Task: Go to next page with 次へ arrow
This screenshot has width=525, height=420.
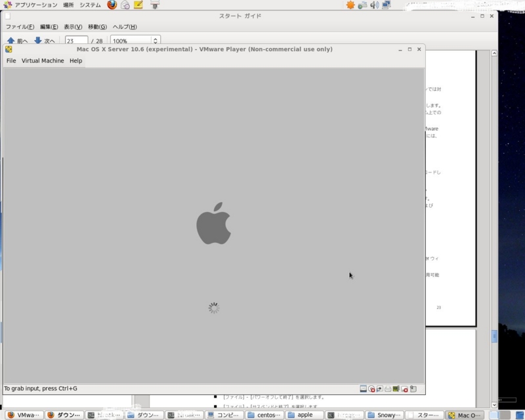Action: point(45,41)
